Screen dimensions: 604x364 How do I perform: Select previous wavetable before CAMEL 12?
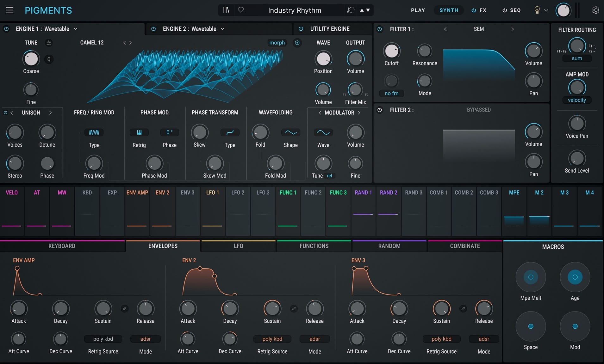click(125, 43)
